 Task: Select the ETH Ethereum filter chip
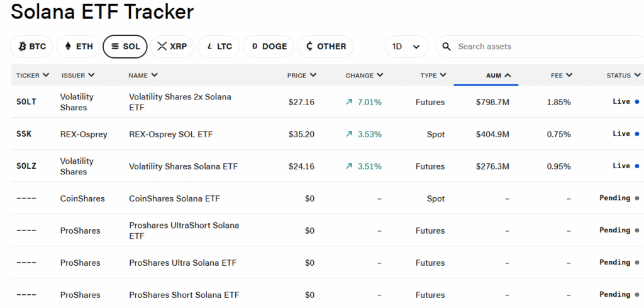point(78,47)
